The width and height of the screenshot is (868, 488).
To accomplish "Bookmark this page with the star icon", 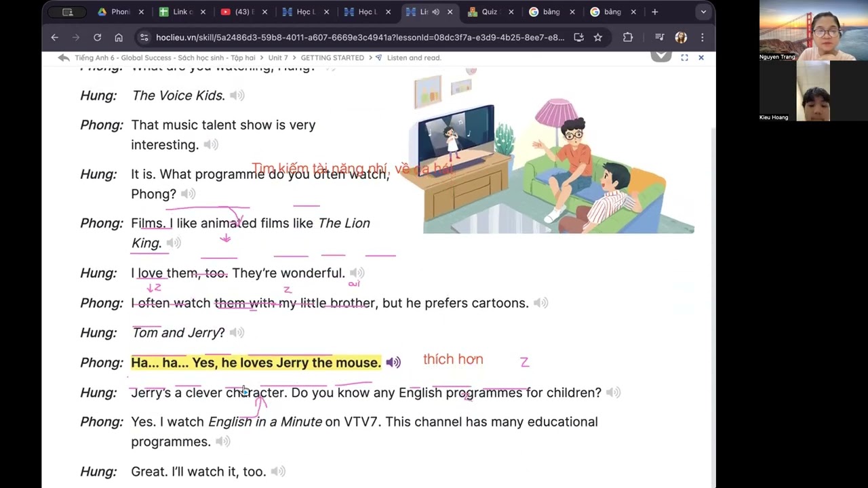I will coord(597,37).
